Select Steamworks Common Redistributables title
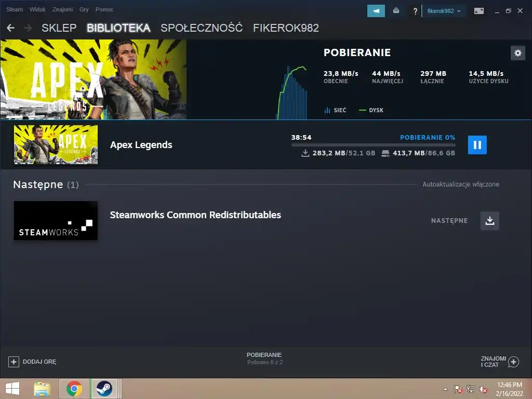The width and height of the screenshot is (532, 399). pos(195,215)
